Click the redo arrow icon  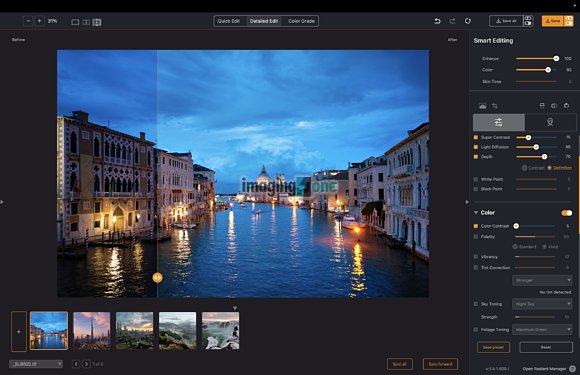[452, 21]
